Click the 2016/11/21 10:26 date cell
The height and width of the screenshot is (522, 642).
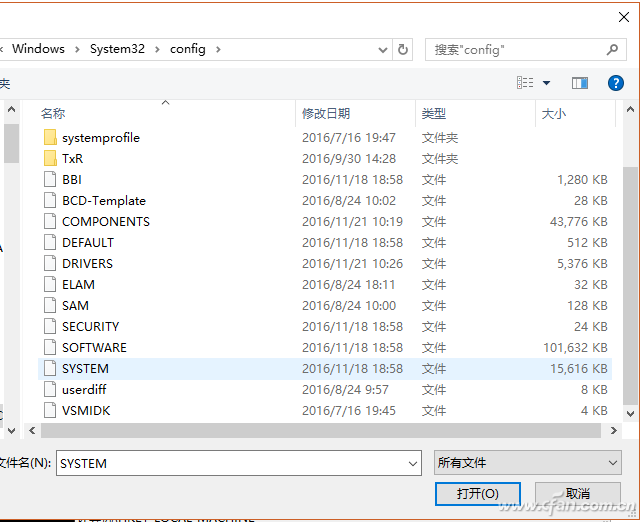(353, 264)
